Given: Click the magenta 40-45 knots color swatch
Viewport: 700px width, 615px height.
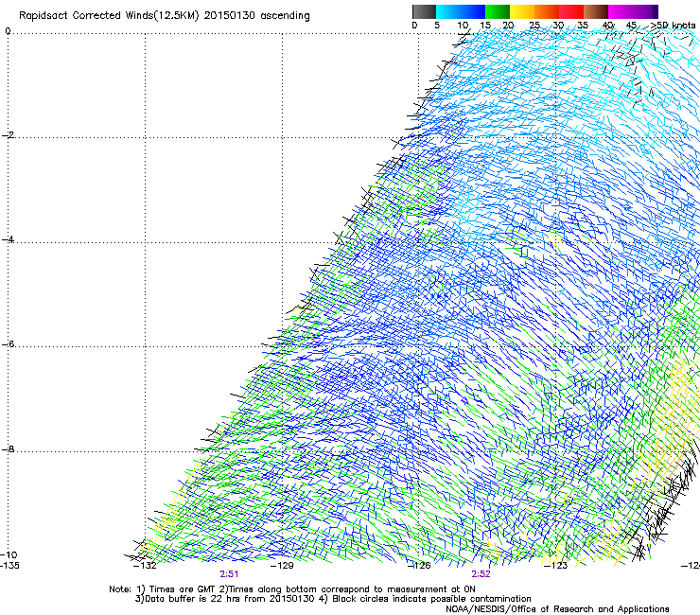Looking at the screenshot, I should click(x=621, y=11).
